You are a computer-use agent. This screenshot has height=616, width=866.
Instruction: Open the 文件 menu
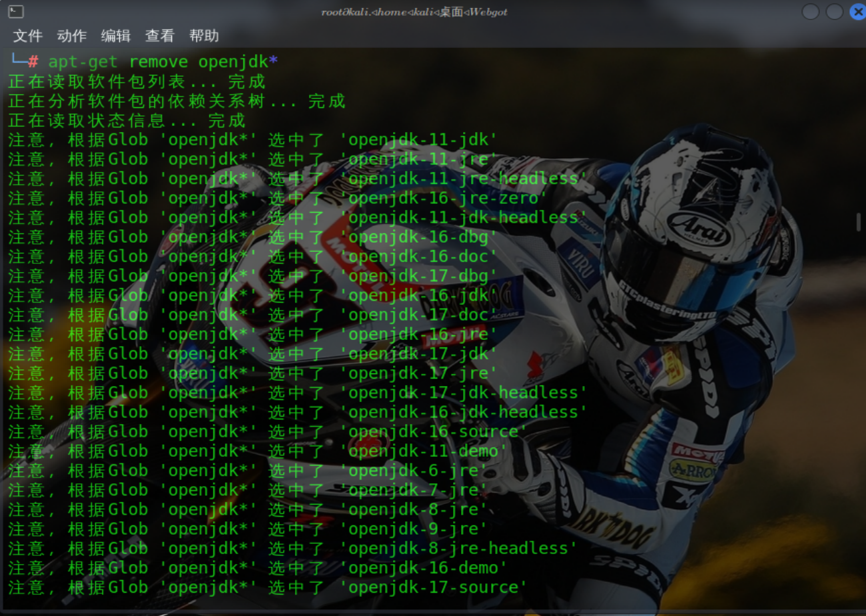[28, 36]
